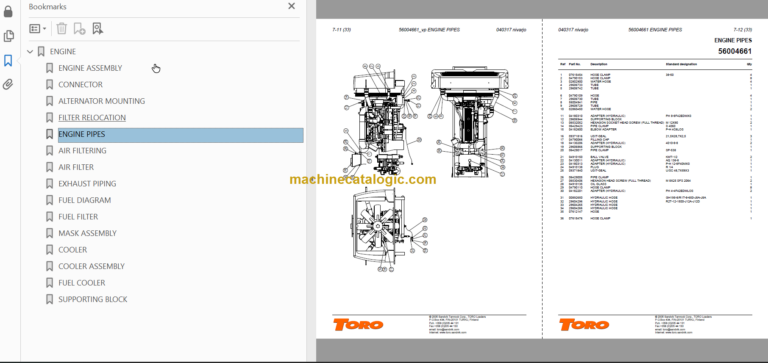Click the 56004661 part number heading
The image size is (768, 363).
735,51
